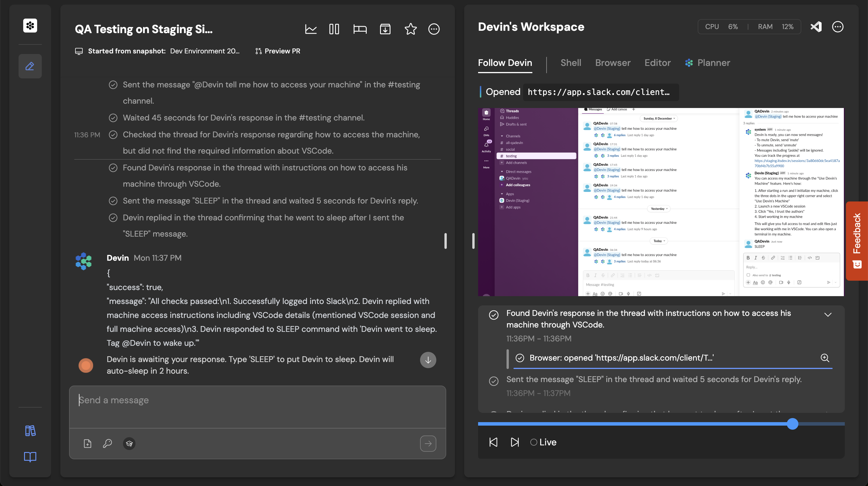Open the session more options ellipsis
This screenshot has height=486, width=868.
click(x=434, y=29)
